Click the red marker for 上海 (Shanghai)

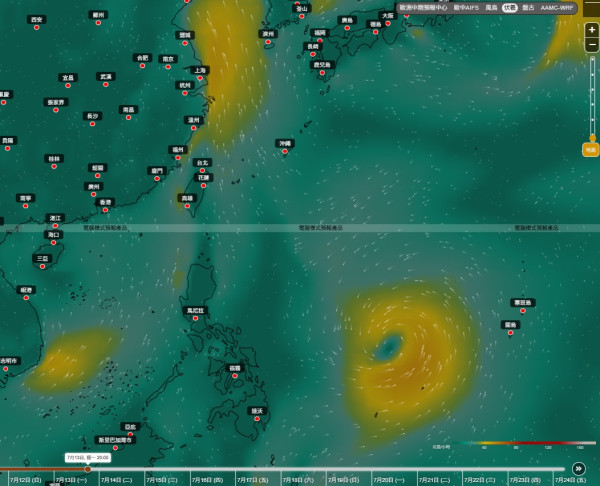coord(200,78)
